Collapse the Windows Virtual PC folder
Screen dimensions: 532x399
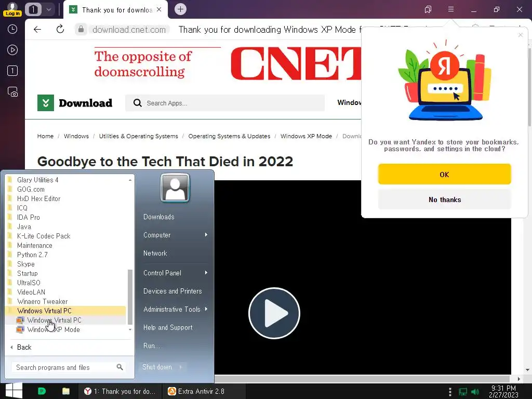click(66, 311)
